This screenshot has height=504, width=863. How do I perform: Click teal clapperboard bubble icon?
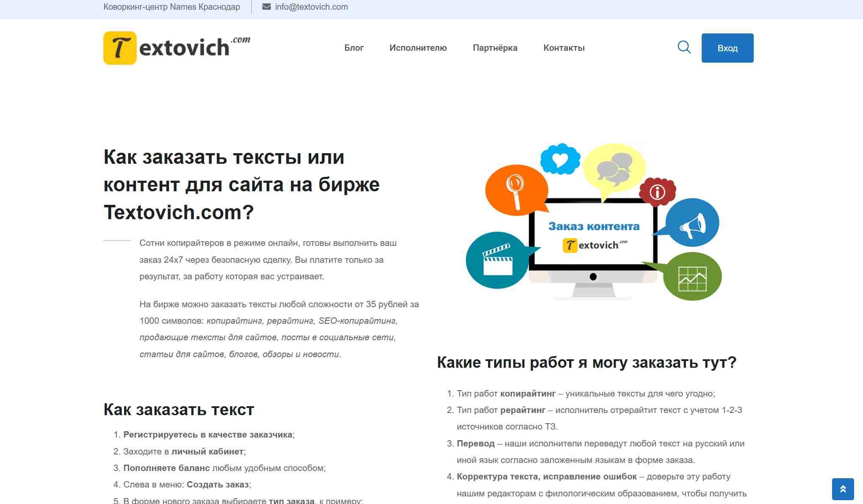coord(497,260)
